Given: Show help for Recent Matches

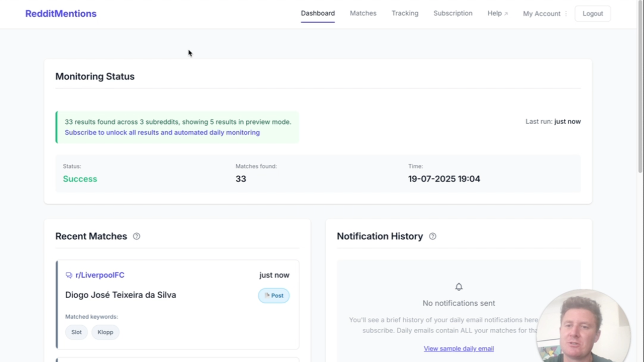Looking at the screenshot, I should [136, 236].
